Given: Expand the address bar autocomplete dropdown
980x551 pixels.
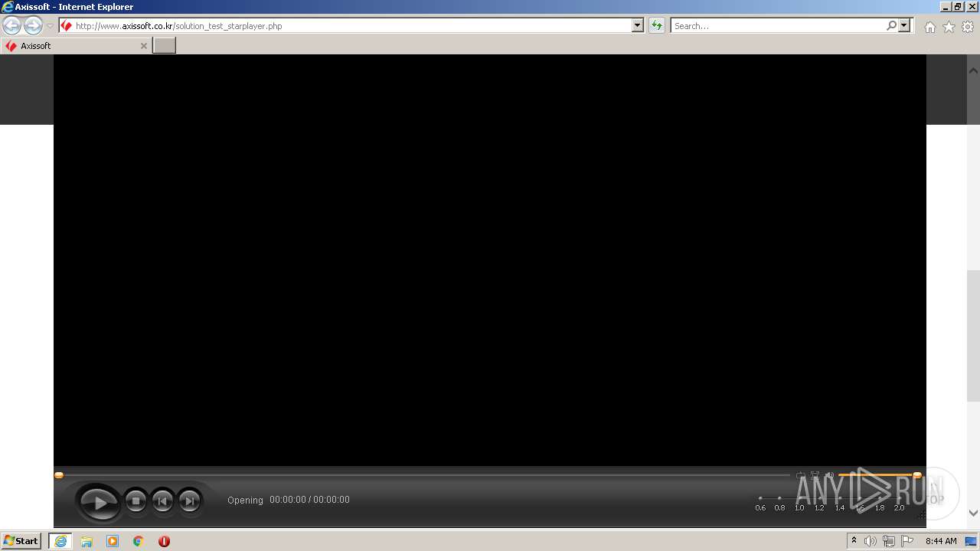Looking at the screenshot, I should click(x=638, y=25).
